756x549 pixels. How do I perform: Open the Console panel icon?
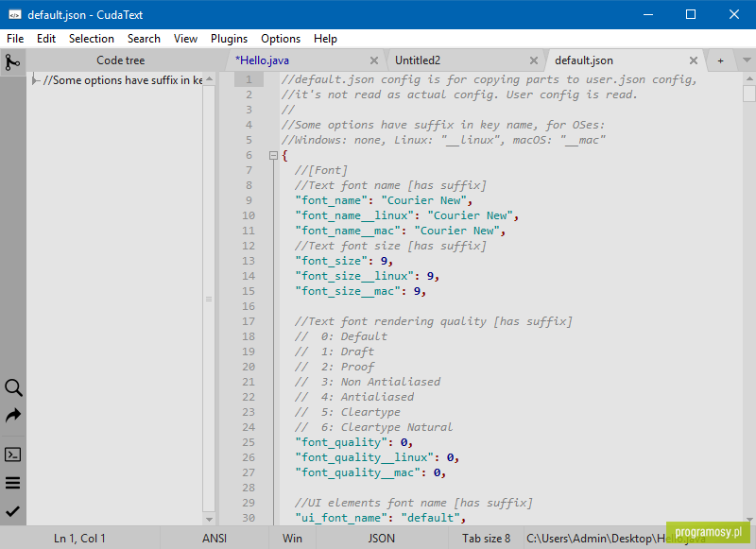pos(13,455)
